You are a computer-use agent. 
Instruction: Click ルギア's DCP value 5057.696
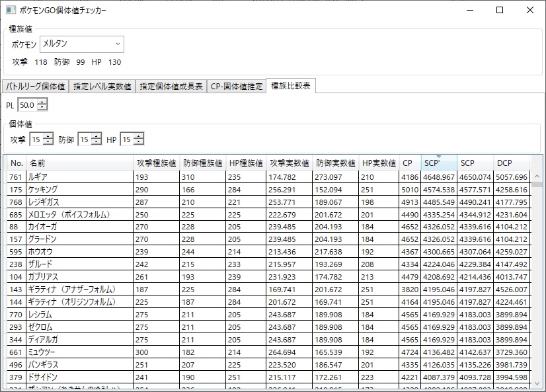(512, 177)
